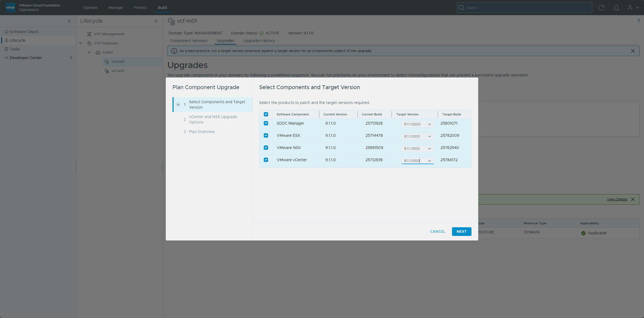Click the refresh icon in top bar
The width and height of the screenshot is (644, 318).
click(601, 8)
